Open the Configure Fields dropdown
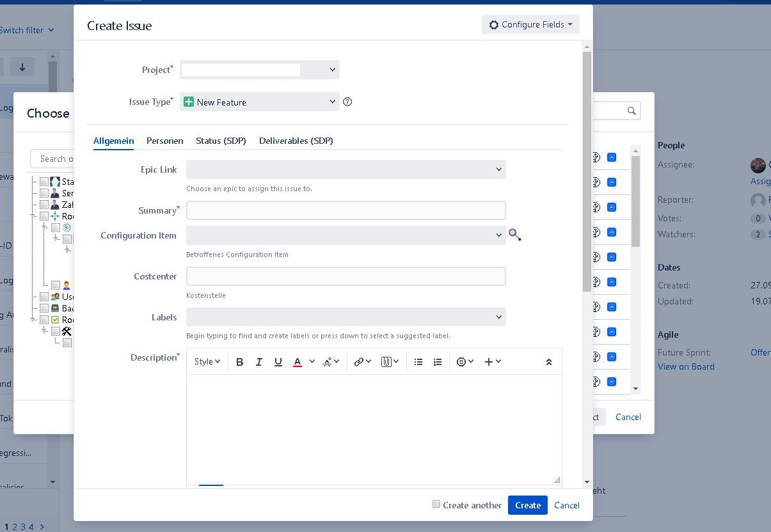Screen dimensions: 771x532 530,24
